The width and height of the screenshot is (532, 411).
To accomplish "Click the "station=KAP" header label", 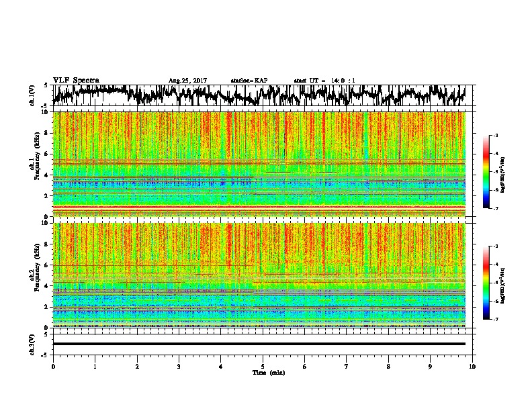I will pos(249,81).
